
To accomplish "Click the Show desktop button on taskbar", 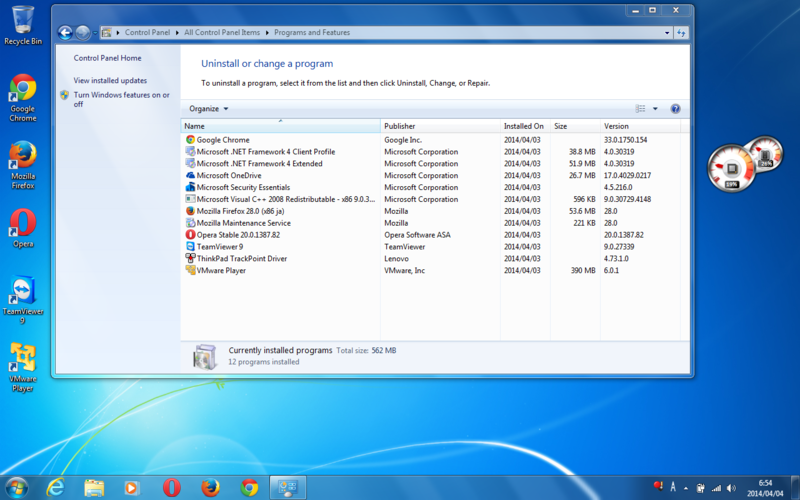I will coord(795,488).
